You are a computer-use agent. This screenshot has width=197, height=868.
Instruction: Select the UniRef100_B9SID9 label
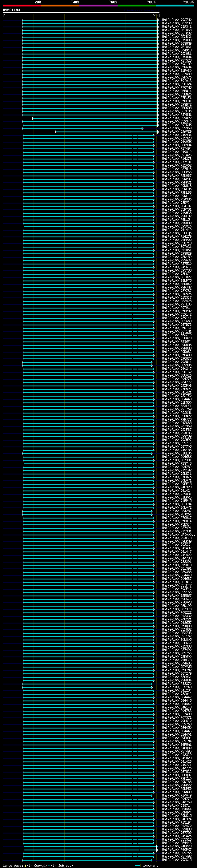177,64
